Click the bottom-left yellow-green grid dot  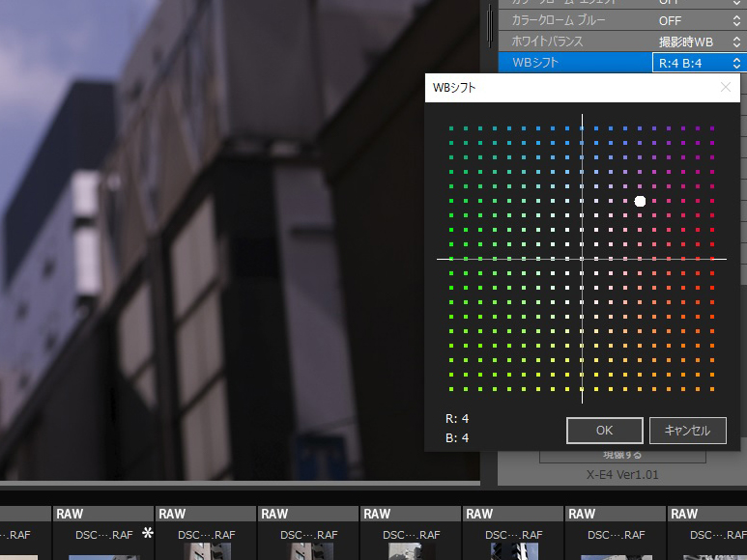[451, 389]
